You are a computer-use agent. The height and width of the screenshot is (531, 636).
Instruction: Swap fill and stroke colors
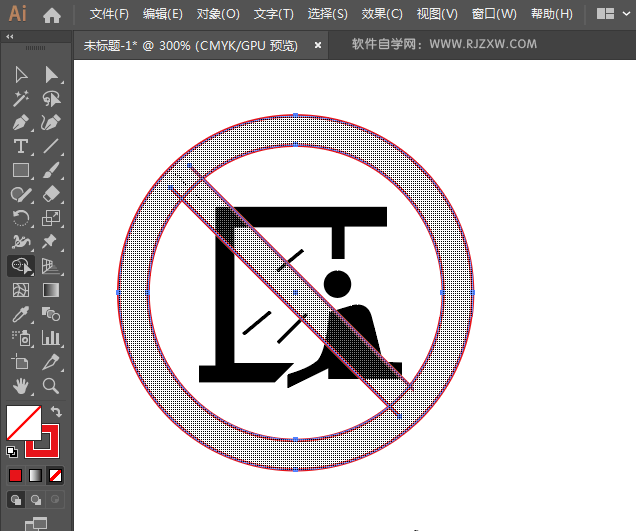click(x=56, y=412)
